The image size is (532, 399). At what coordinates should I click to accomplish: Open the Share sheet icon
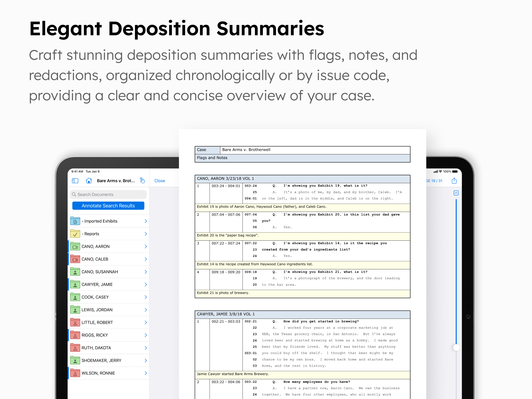(x=454, y=181)
